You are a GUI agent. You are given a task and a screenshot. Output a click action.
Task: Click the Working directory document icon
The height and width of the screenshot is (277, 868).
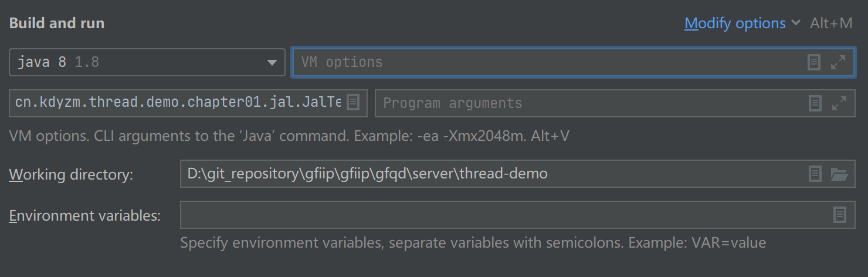click(x=815, y=174)
